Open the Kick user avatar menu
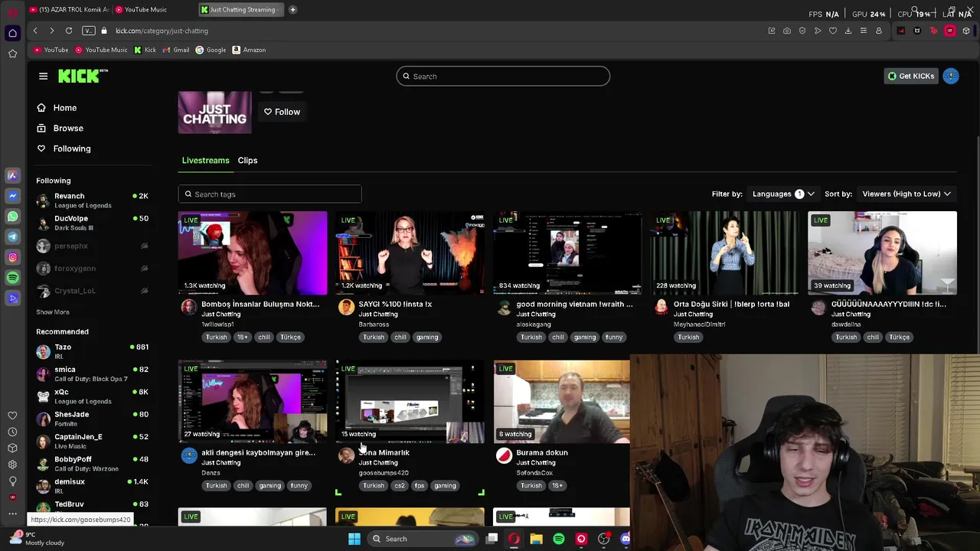980x551 pixels. pos(951,76)
